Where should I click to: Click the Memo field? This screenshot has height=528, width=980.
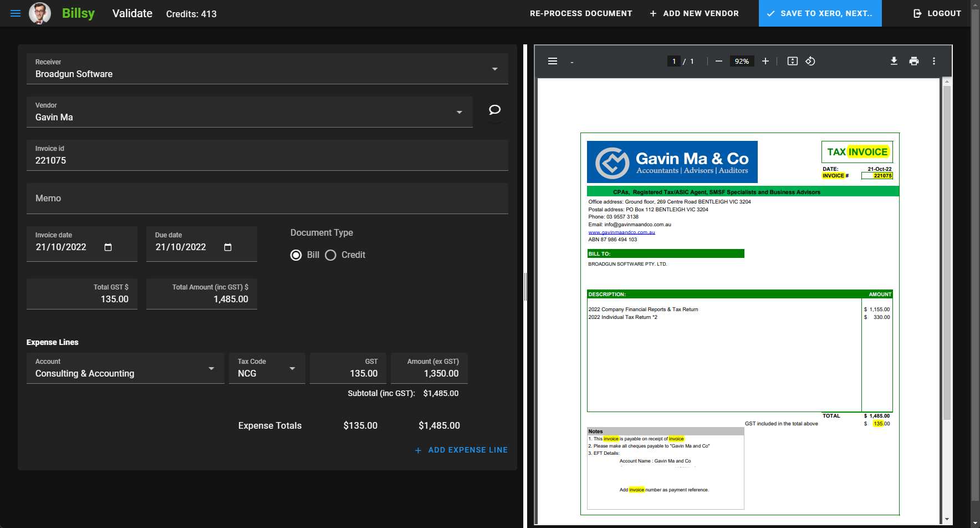267,199
